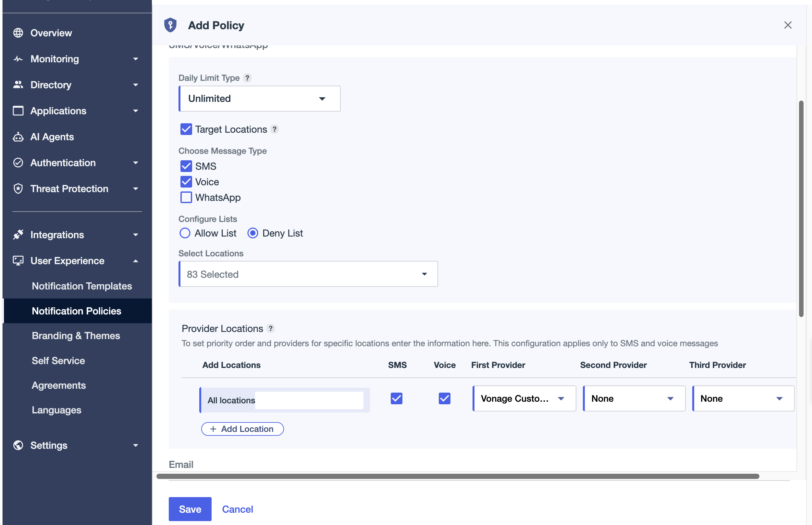Click the horizontal scrollbar at panel bottom

(458, 476)
